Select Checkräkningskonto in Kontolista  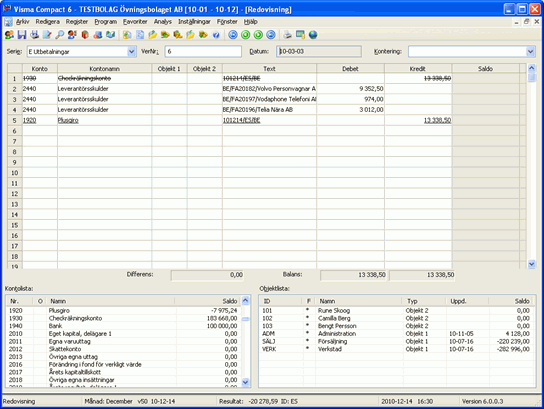pos(124,318)
